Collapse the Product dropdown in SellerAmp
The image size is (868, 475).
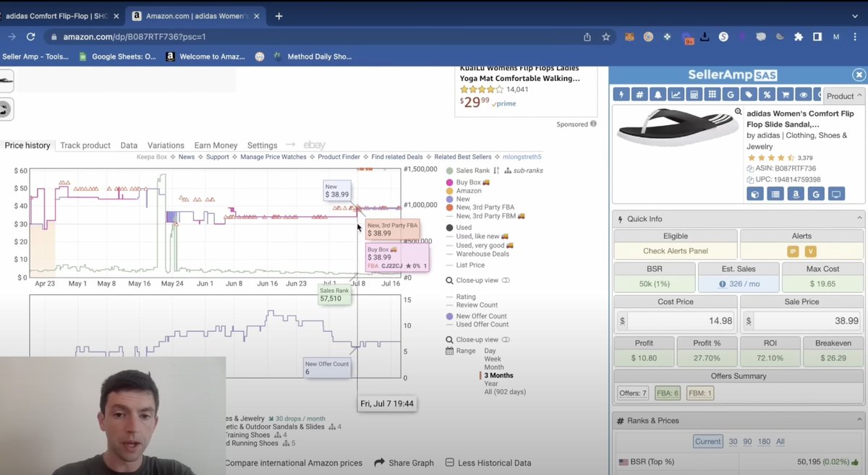[843, 95]
